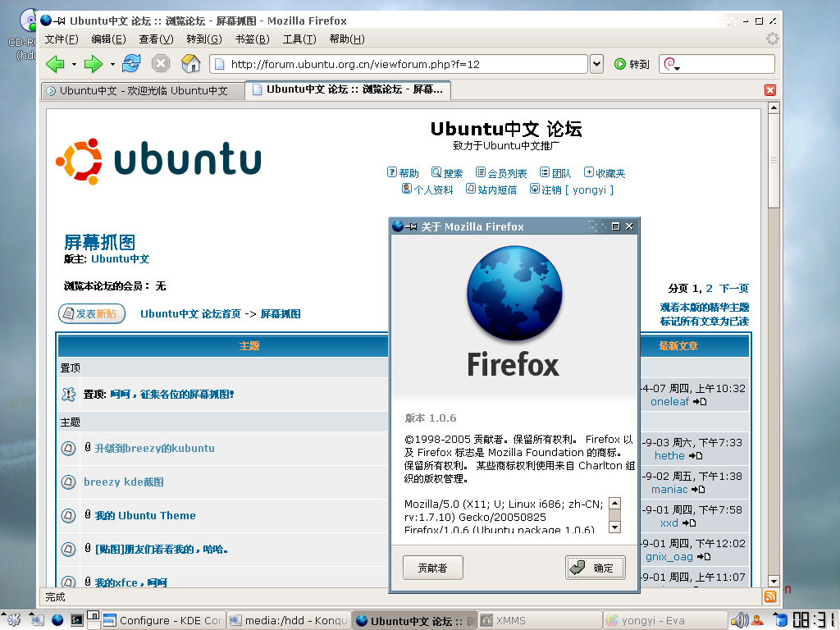Open the 编辑(E) menu
This screenshot has width=840, height=630.
[109, 39]
